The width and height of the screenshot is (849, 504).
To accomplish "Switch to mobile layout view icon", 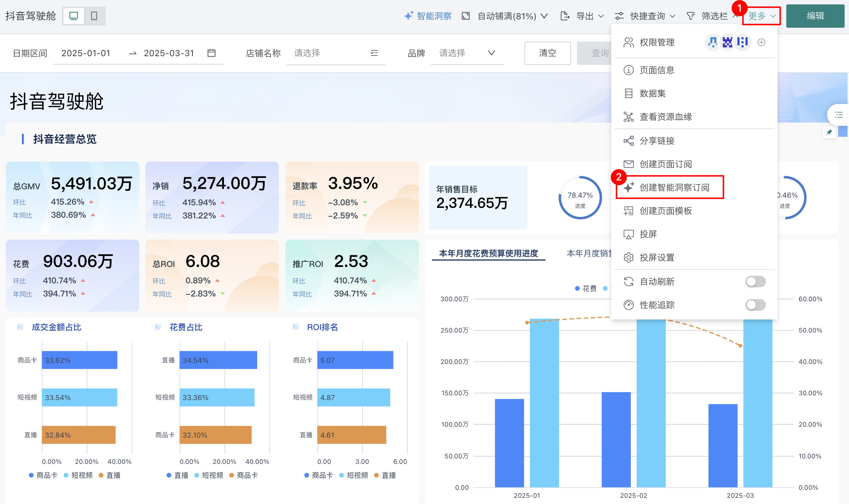I will click(x=94, y=16).
